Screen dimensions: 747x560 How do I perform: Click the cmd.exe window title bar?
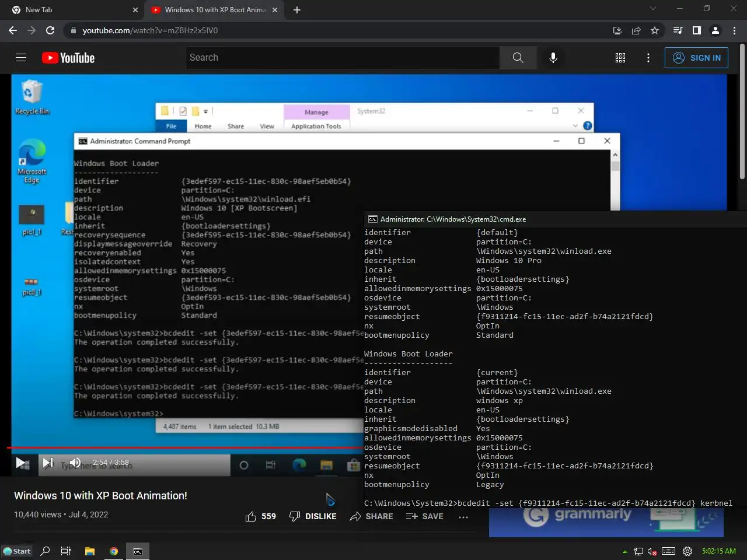pos(554,219)
